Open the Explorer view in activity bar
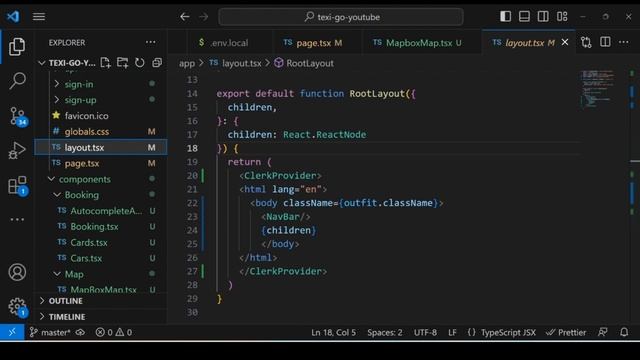This screenshot has height=360, width=640. click(17, 47)
